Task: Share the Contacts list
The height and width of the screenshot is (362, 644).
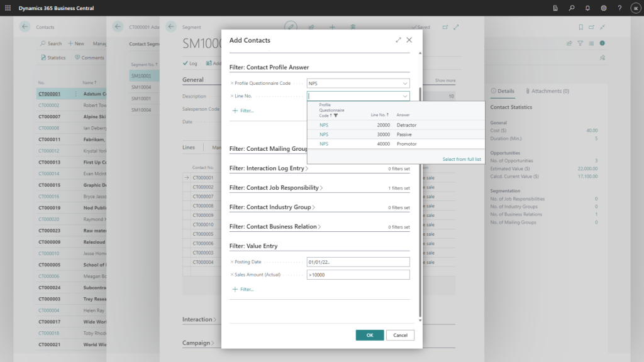Action: tap(569, 43)
